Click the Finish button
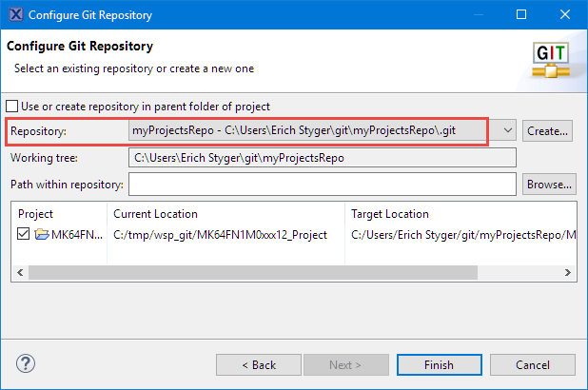 pyautogui.click(x=440, y=365)
